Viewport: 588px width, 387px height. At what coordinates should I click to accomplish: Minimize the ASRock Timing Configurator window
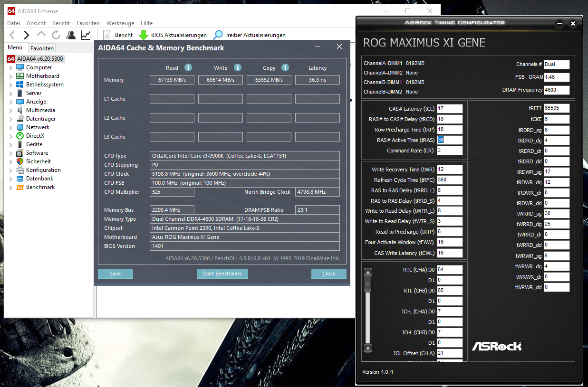(x=559, y=24)
